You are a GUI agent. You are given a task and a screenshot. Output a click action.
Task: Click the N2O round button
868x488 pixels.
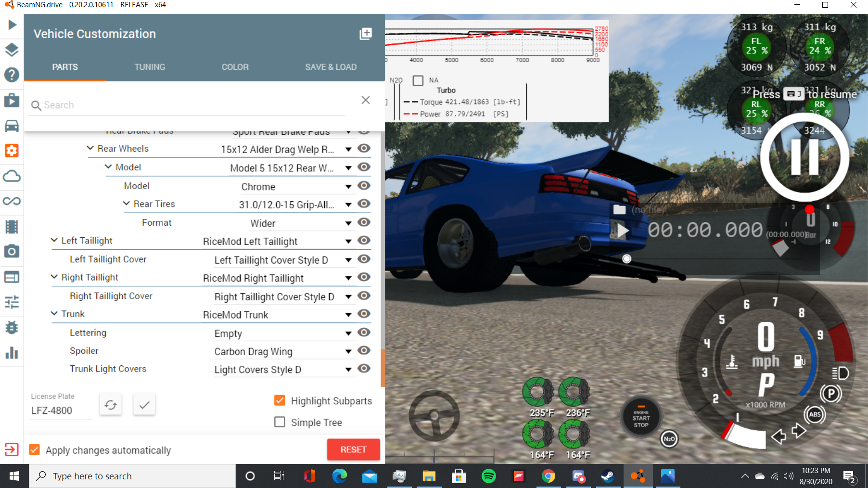[x=669, y=438]
